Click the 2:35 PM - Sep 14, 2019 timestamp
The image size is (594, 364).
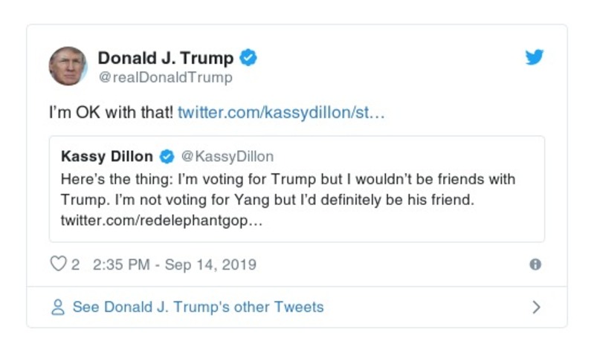(x=175, y=264)
